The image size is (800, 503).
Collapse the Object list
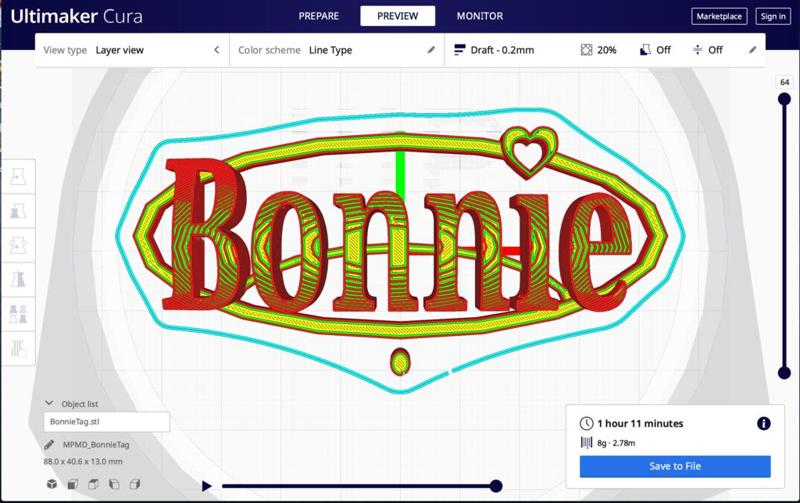tap(49, 403)
